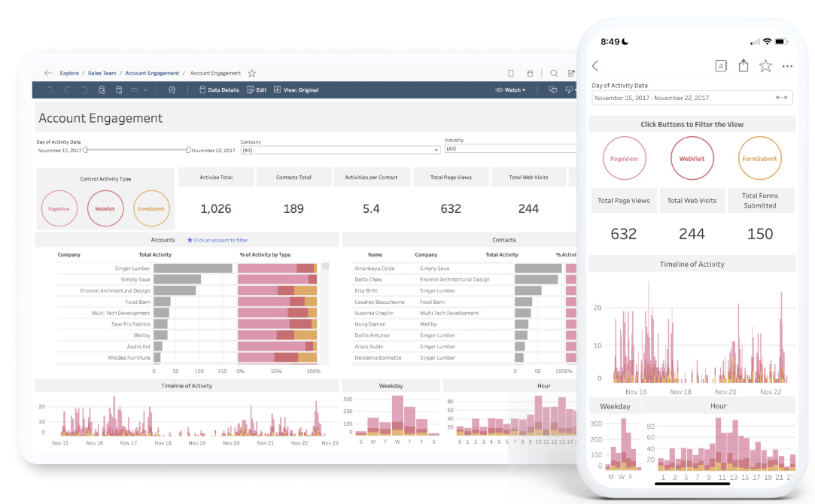Go to Sales Team in the breadcrumb
This screenshot has height=504, width=815.
pyautogui.click(x=102, y=73)
